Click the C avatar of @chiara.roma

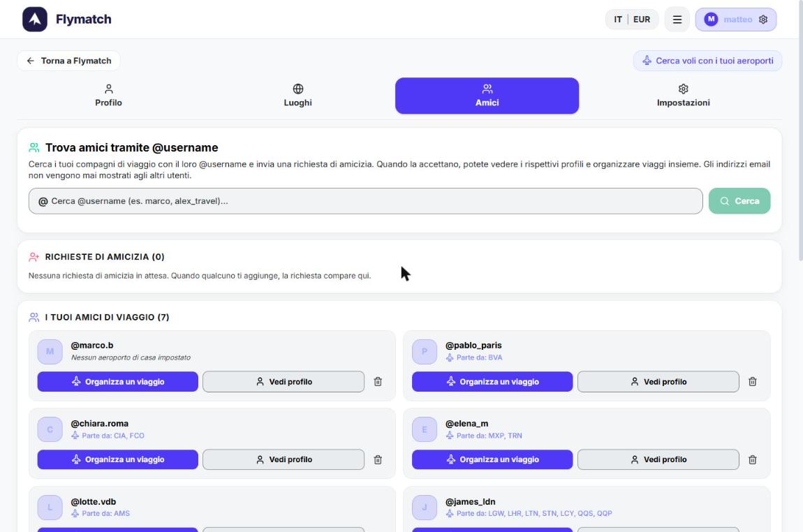(x=50, y=429)
